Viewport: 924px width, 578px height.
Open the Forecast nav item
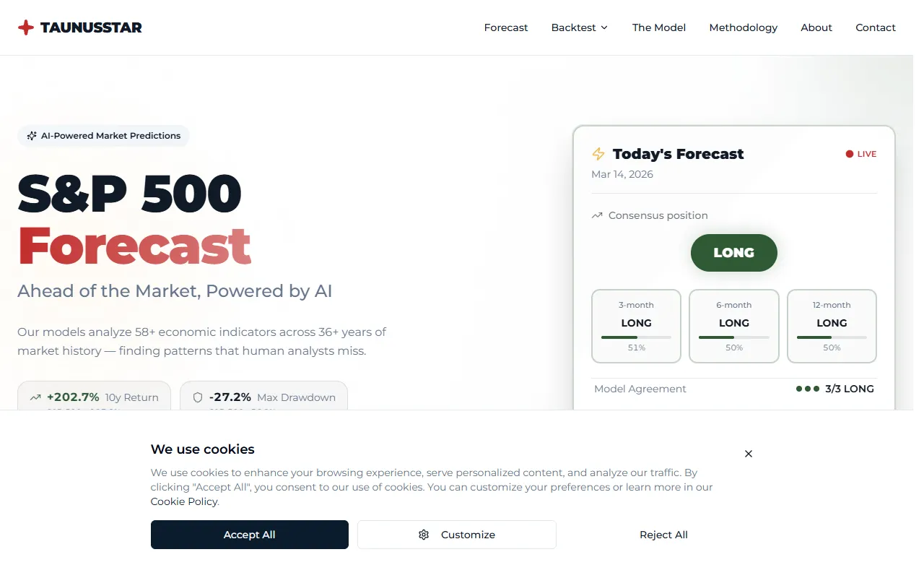pos(506,27)
